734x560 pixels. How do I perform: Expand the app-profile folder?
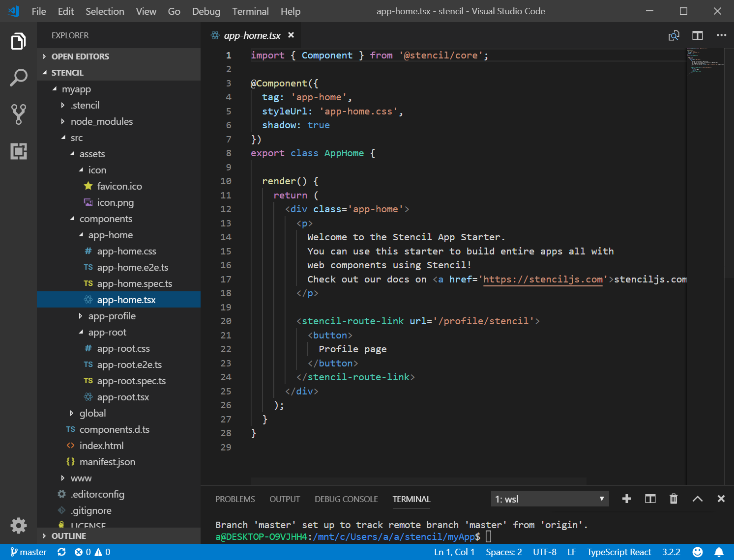click(x=118, y=316)
